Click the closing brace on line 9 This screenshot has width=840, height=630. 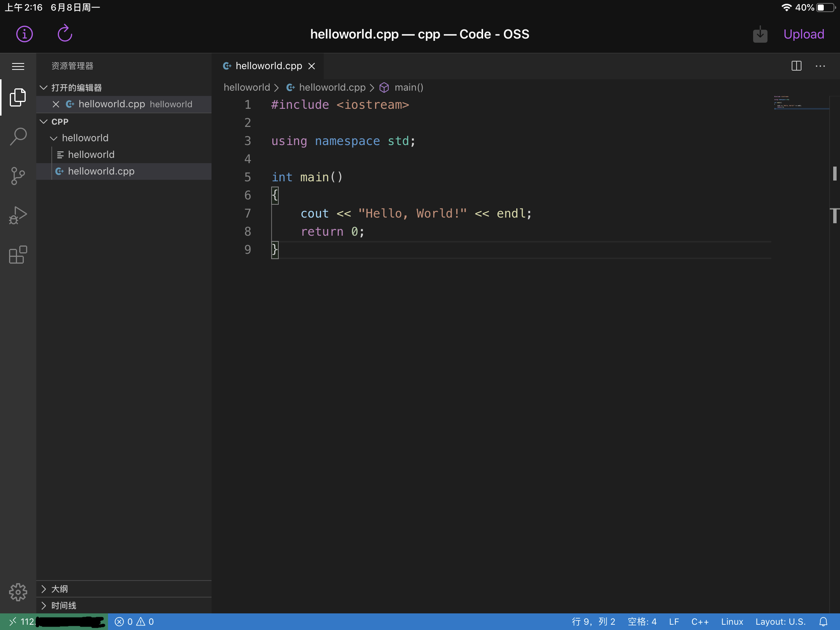pyautogui.click(x=275, y=250)
